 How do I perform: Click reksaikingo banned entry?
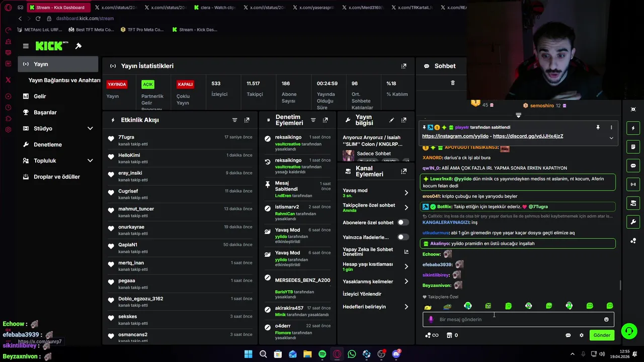(299, 144)
